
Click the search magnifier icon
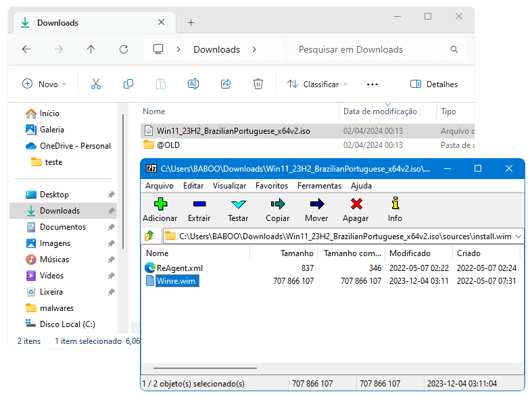[x=454, y=49]
